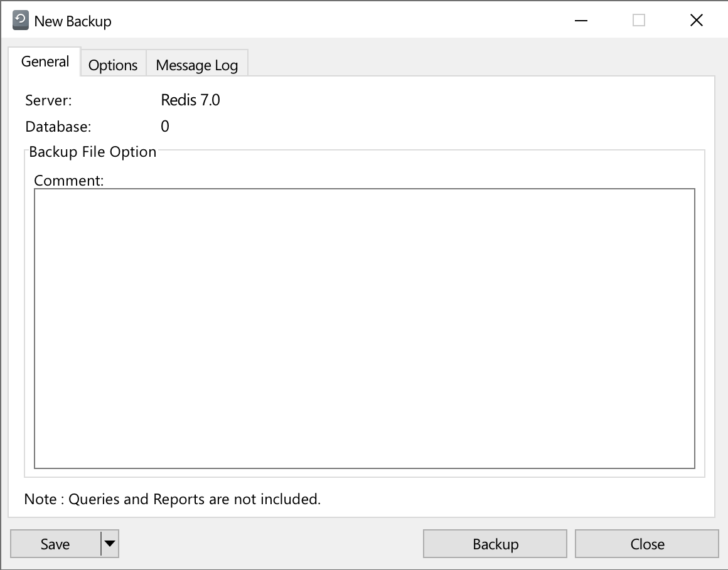The width and height of the screenshot is (728, 570).
Task: Return to the General settings view
Action: pos(45,61)
